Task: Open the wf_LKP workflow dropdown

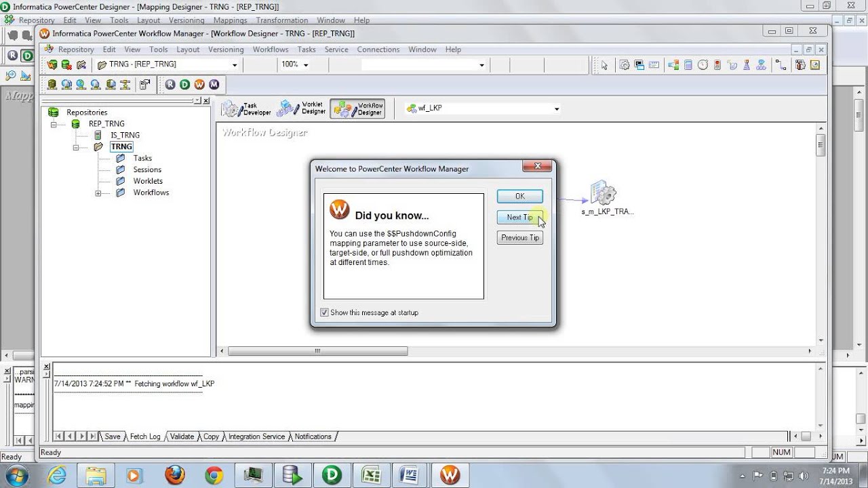Action: click(x=557, y=108)
